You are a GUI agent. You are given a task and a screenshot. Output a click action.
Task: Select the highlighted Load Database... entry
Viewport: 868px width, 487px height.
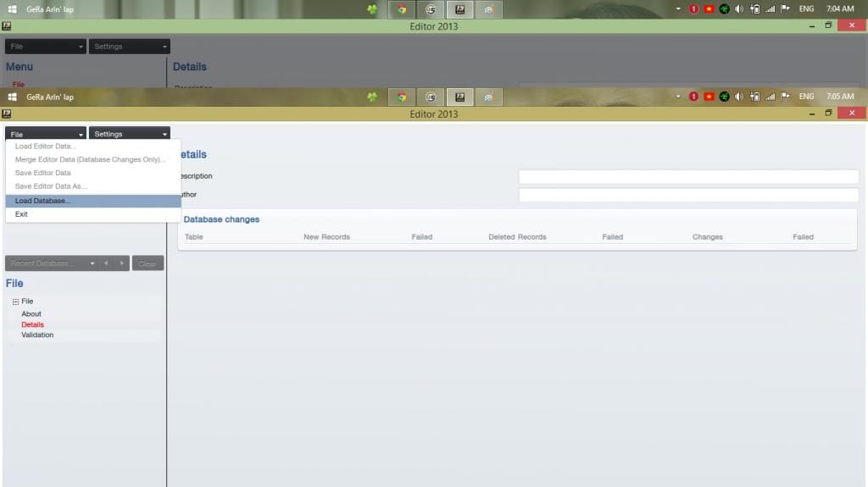pyautogui.click(x=93, y=201)
